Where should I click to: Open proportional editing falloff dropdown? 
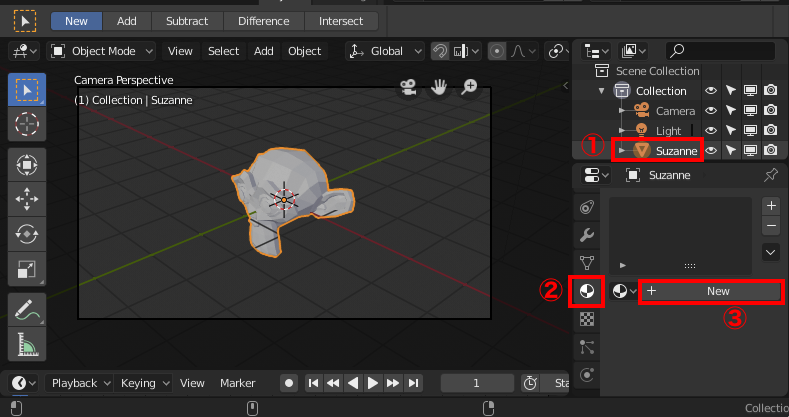[523, 51]
